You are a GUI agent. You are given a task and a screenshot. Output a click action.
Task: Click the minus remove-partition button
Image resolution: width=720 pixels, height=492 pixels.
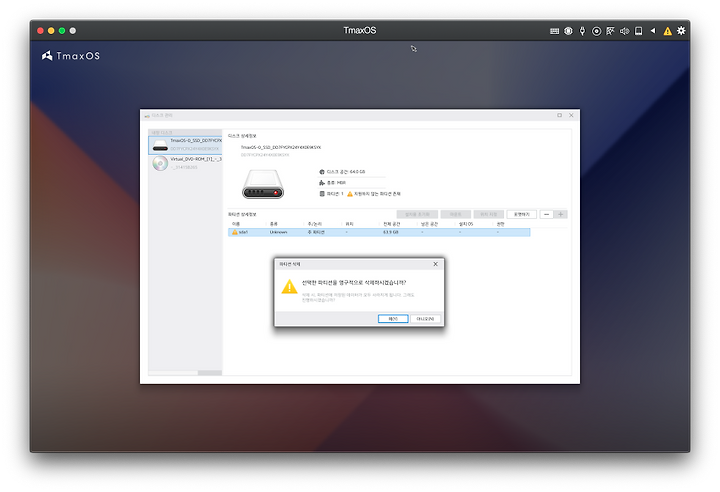point(546,215)
